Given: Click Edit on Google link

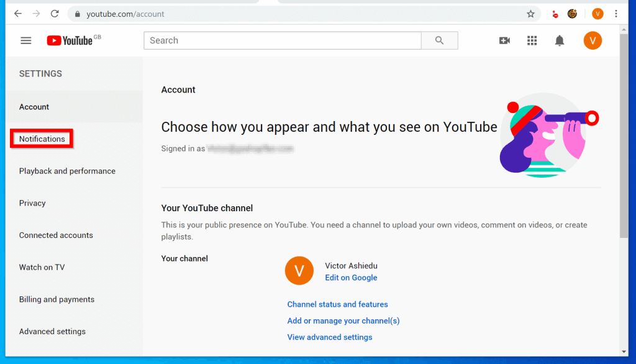Looking at the screenshot, I should point(352,278).
